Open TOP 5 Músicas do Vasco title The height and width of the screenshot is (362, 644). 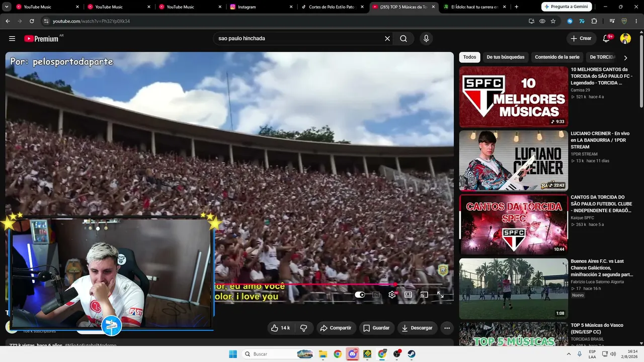coord(597,328)
